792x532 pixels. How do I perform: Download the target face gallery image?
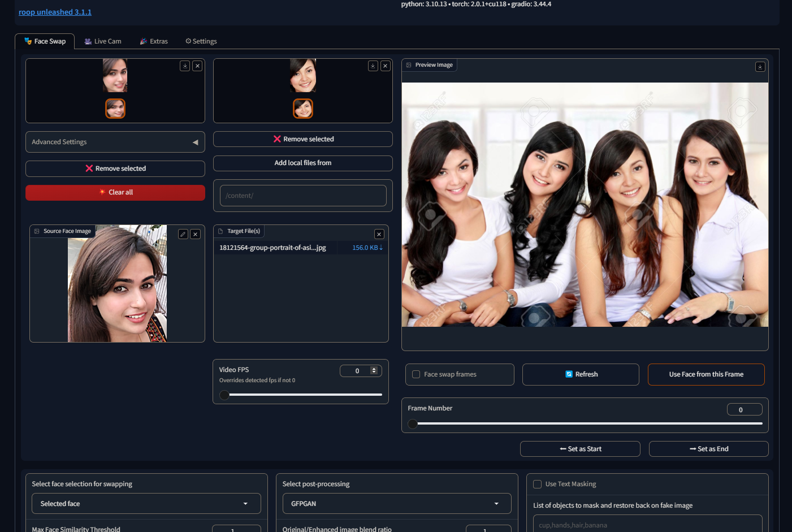coord(373,66)
